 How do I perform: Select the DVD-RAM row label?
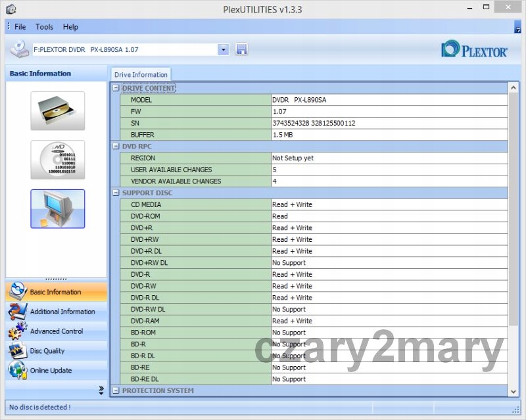145,321
